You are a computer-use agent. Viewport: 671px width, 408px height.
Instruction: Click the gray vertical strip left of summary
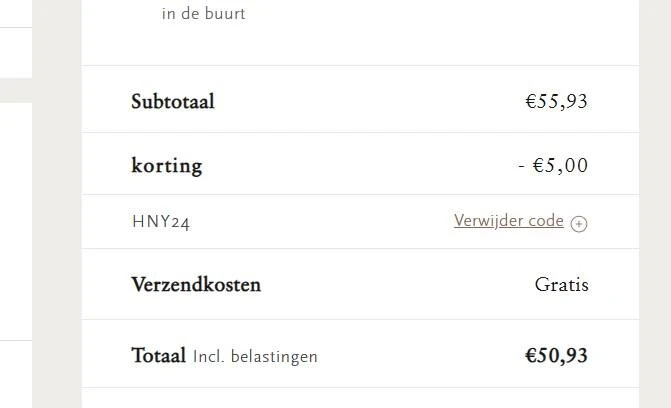pos(56,204)
